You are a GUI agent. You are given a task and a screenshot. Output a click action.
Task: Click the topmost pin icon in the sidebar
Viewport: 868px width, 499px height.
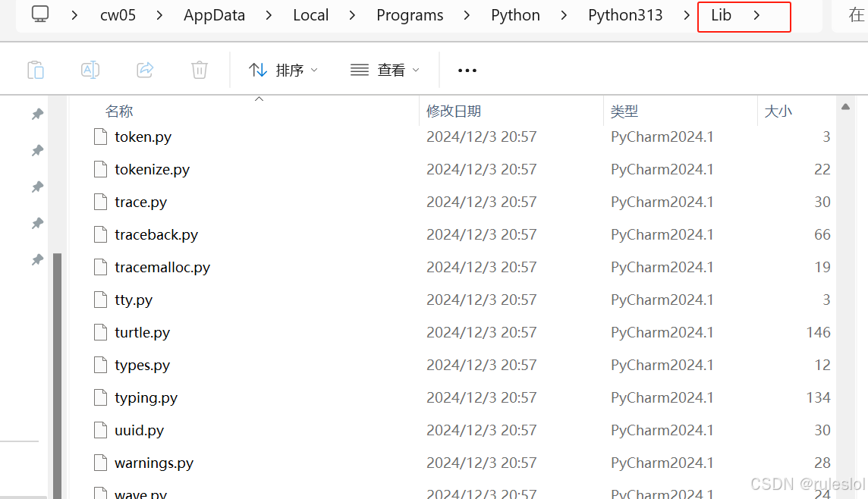[x=37, y=114]
